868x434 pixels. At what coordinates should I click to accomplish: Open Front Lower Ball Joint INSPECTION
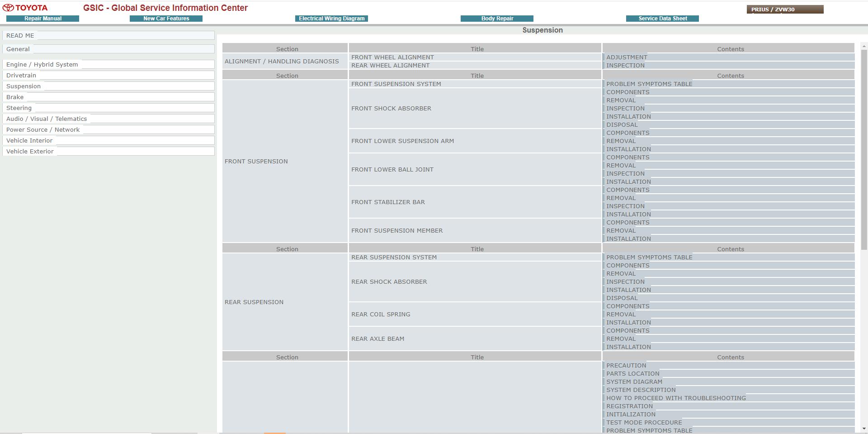click(x=625, y=173)
